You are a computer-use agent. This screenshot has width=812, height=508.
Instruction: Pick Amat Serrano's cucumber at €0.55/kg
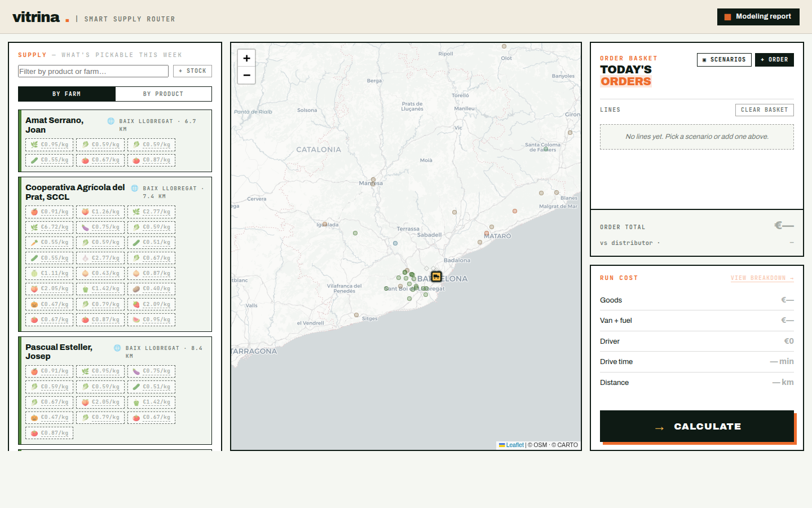(50, 160)
